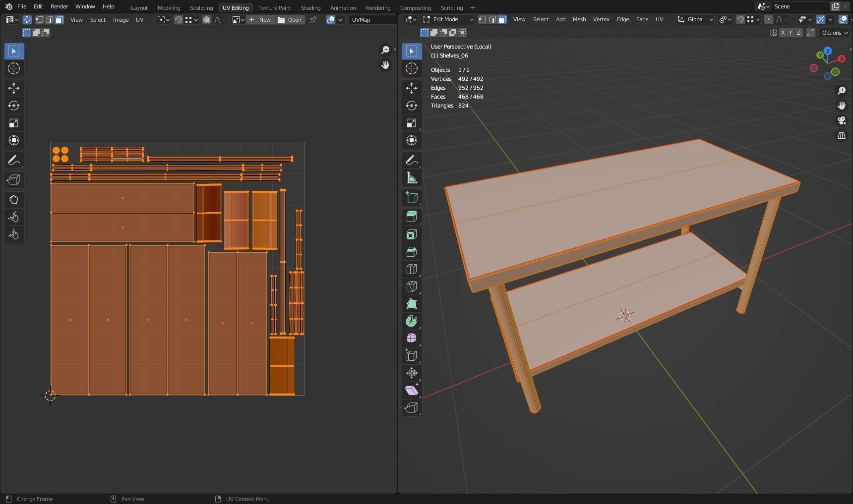Open the Edit Mode dropdown
The image size is (853, 504).
448,19
